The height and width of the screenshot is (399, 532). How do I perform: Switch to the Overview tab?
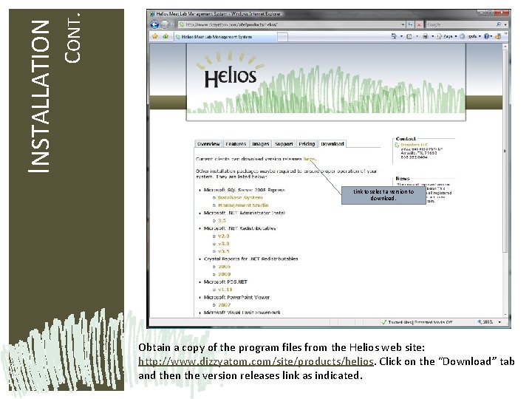(x=208, y=144)
